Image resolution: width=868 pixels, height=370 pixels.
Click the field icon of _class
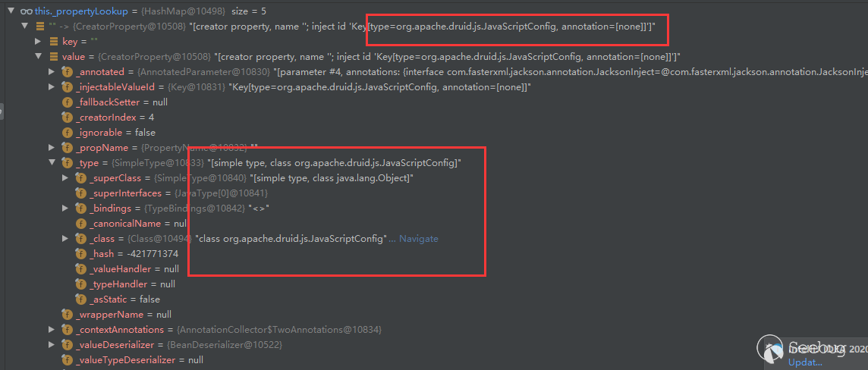81,238
